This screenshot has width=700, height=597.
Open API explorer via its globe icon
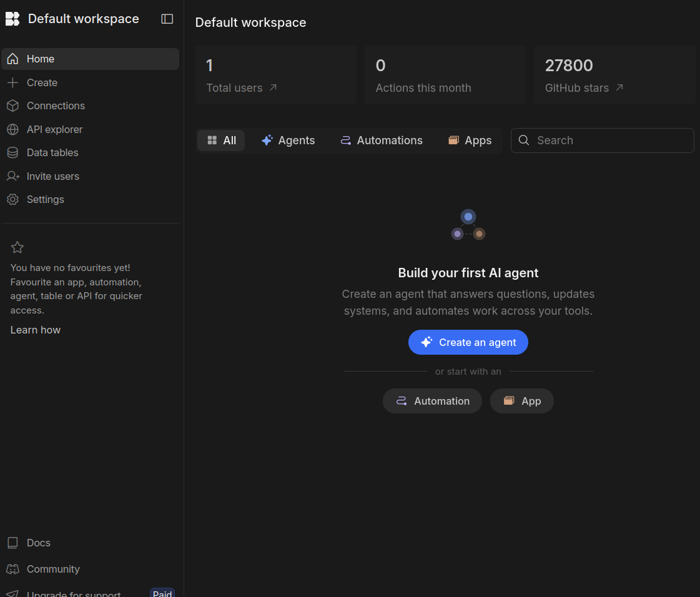[12, 129]
